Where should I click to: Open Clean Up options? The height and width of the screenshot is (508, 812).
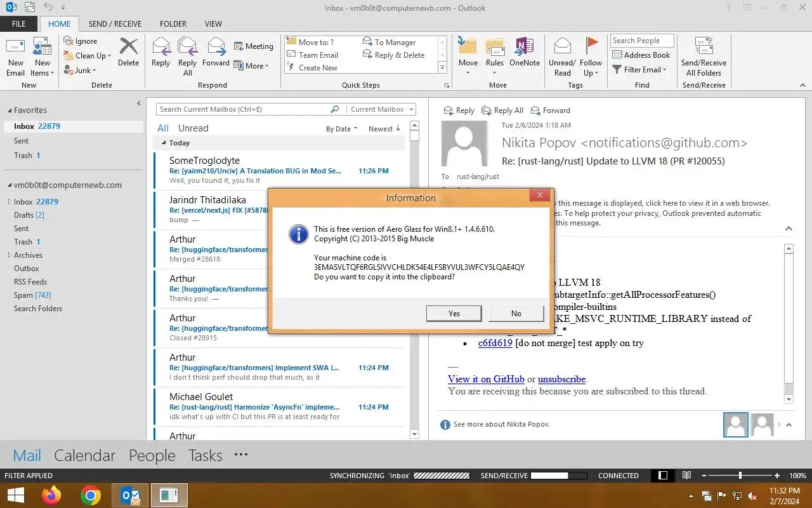(x=88, y=56)
